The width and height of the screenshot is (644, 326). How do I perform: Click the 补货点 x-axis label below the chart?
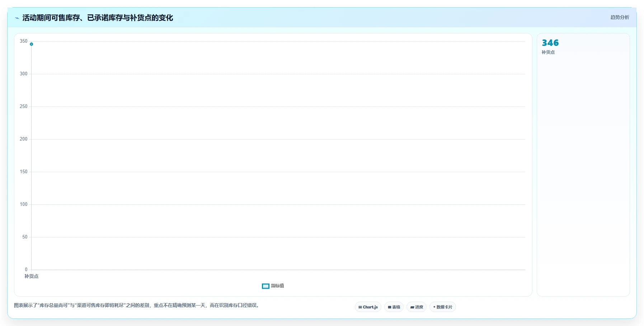click(x=31, y=277)
